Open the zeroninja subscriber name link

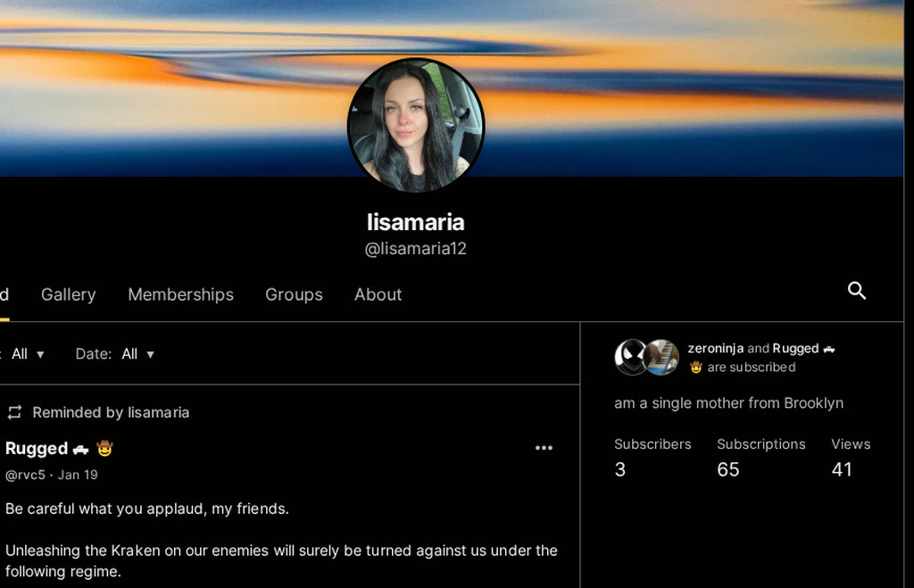[x=715, y=348]
